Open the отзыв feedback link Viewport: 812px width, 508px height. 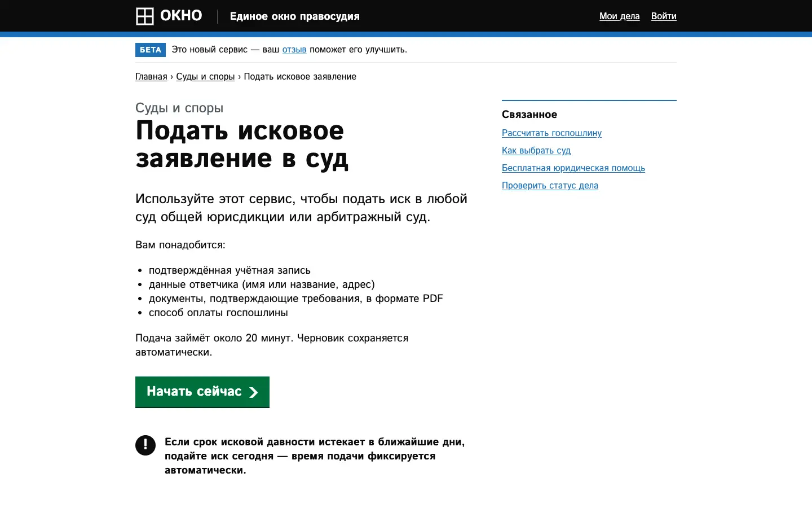(294, 50)
